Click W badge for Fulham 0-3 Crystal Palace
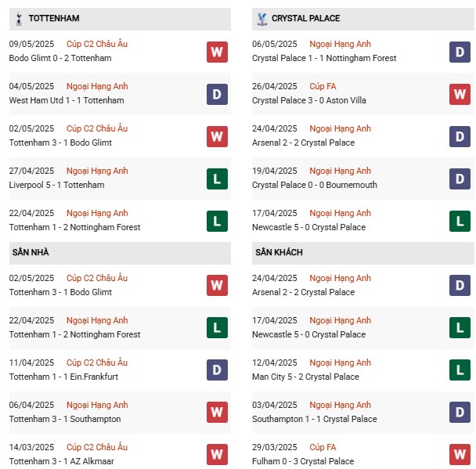Viewport: 476px width, 469px height. 460,455
